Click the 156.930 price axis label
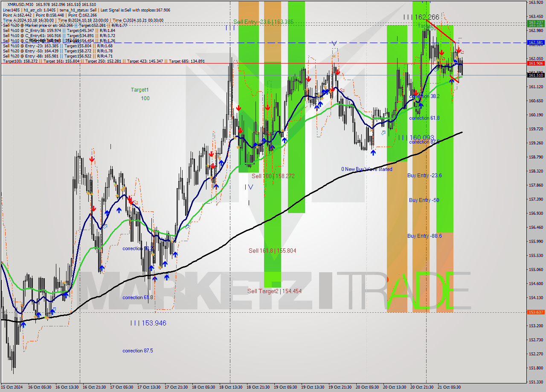Screen dimensions: 546x392 click(x=536, y=213)
